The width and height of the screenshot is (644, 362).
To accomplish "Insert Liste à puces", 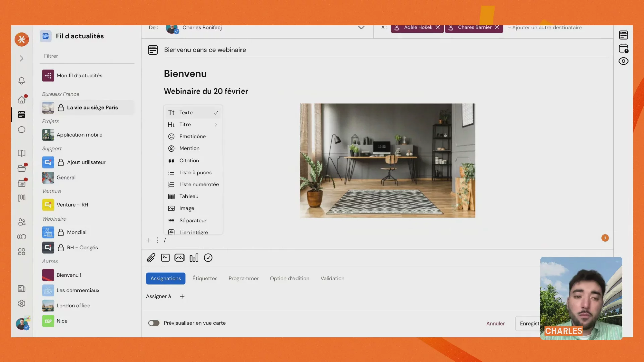I will point(193,173).
